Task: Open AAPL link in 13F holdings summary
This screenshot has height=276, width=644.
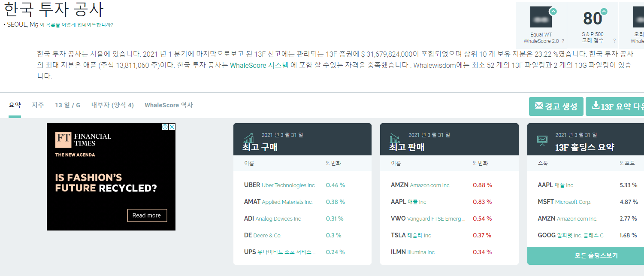Action: pyautogui.click(x=555, y=185)
